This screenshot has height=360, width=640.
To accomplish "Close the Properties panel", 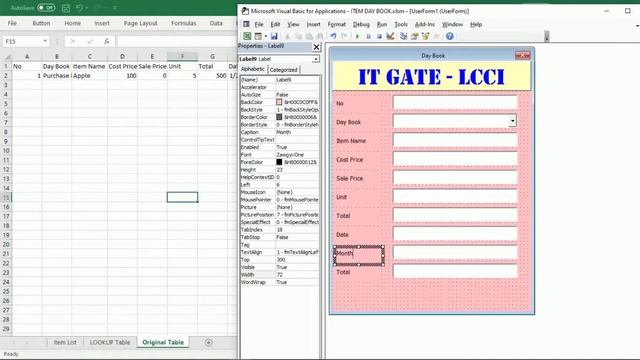I will click(316, 47).
